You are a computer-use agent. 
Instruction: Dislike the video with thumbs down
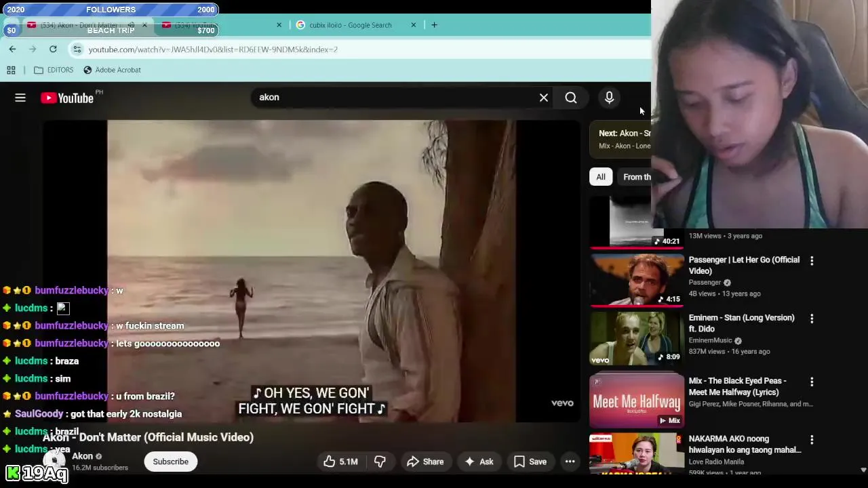380,462
